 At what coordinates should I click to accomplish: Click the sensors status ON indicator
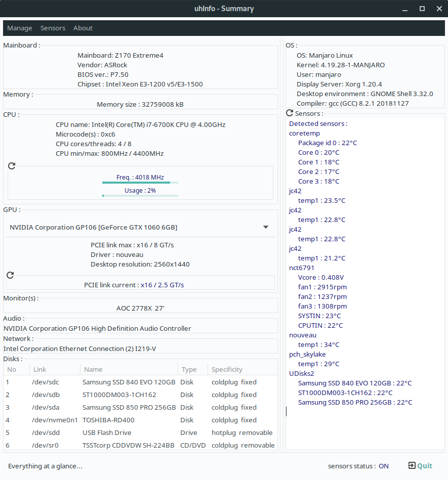click(x=384, y=466)
